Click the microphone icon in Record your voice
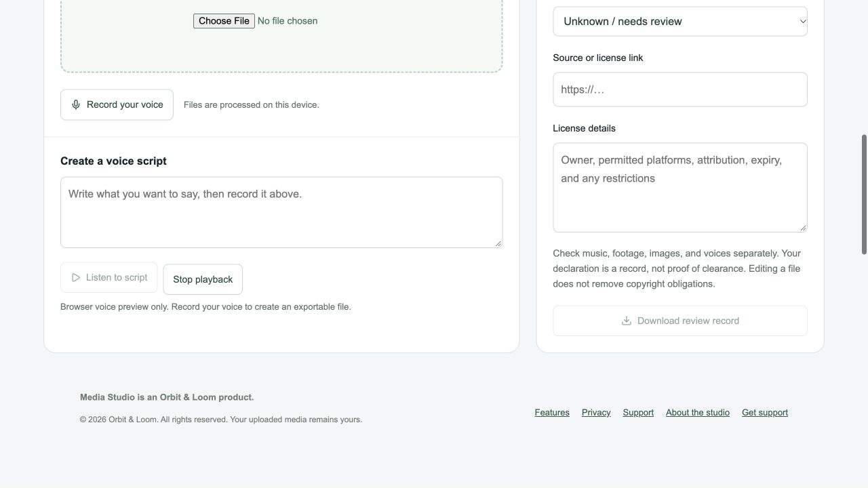 pyautogui.click(x=76, y=104)
